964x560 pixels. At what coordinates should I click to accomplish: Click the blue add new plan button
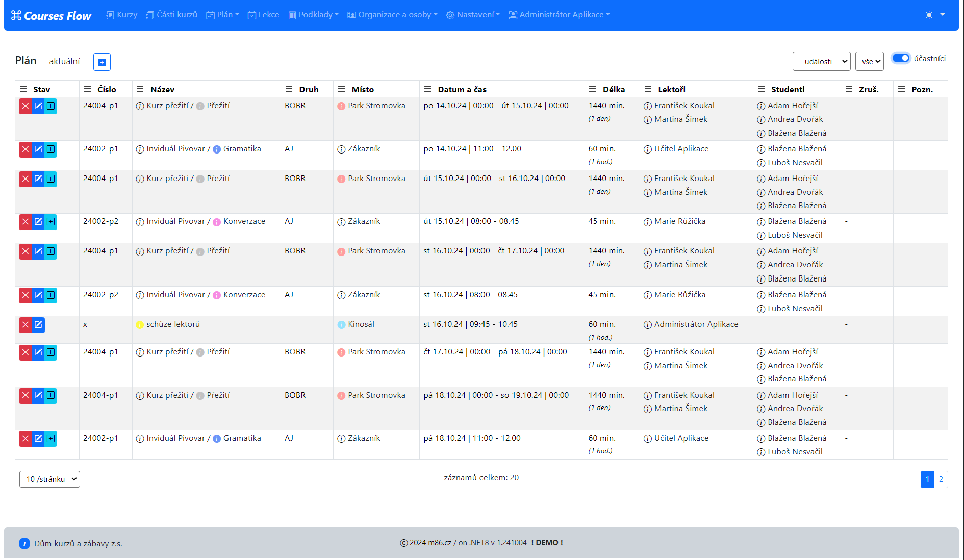[x=102, y=62]
